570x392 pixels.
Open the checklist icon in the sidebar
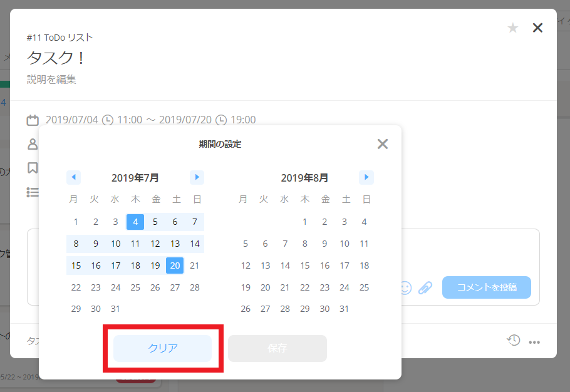point(32,192)
